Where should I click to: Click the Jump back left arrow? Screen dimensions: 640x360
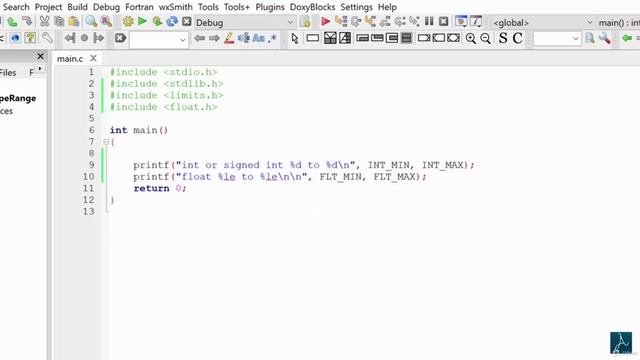click(x=200, y=38)
